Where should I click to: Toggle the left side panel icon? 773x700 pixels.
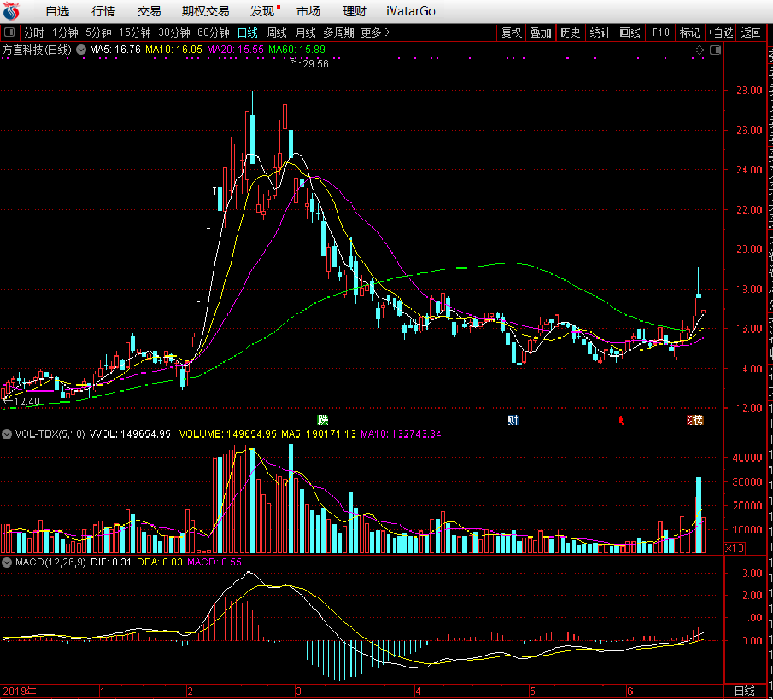tap(9, 33)
